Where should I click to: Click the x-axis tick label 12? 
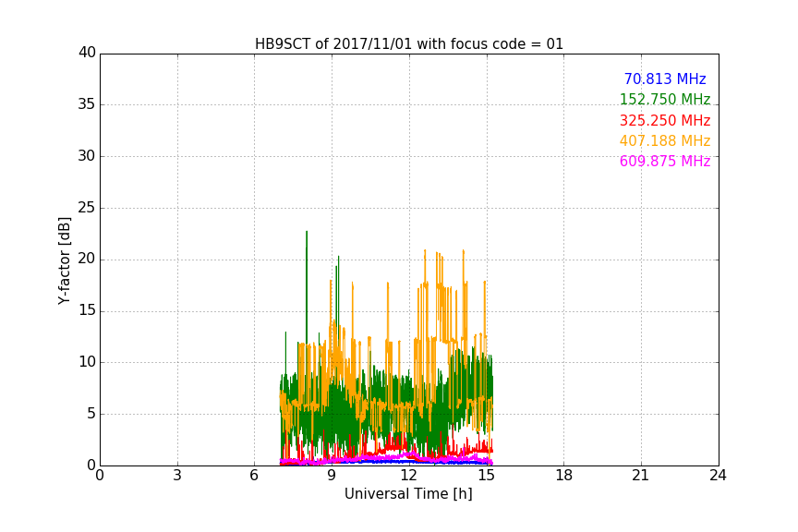[409, 476]
